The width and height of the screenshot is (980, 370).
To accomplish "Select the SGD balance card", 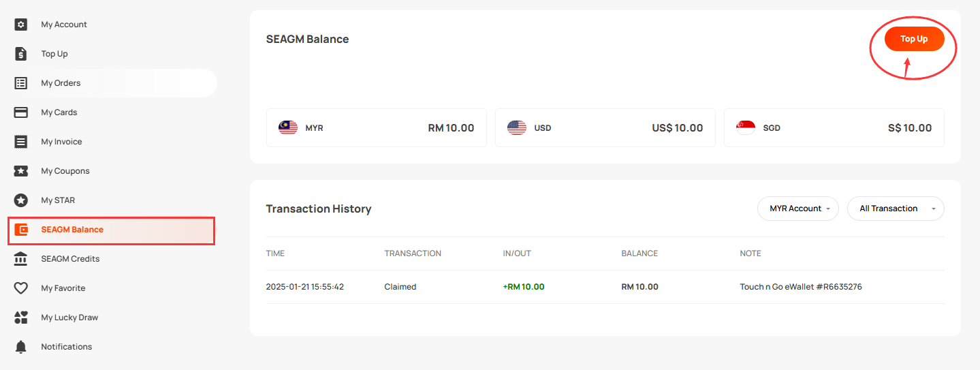I will coord(834,127).
